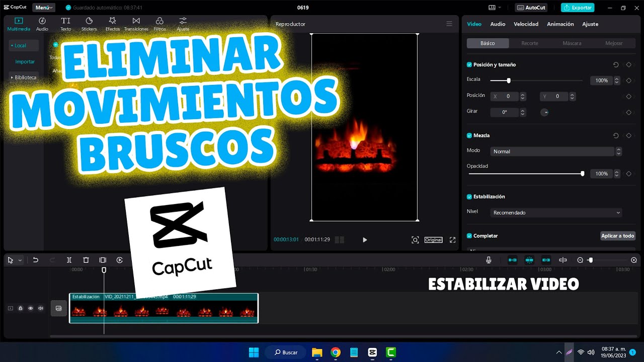The height and width of the screenshot is (362, 644).
Task: Open the Stickers panel
Action: pos(89,24)
